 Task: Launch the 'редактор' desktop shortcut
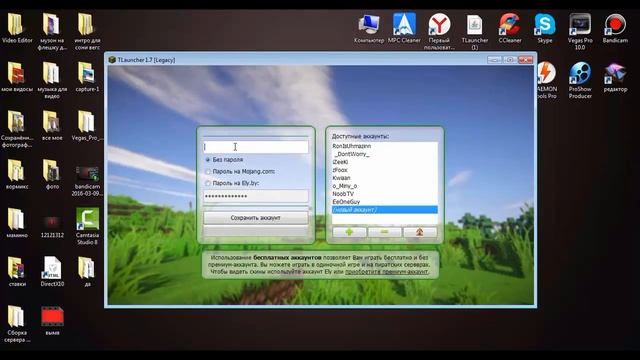point(615,77)
